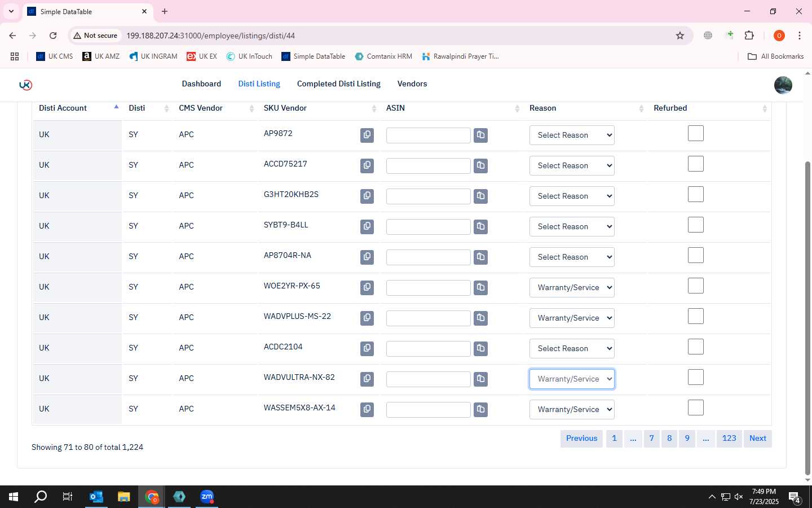The height and width of the screenshot is (508, 812).
Task: Sort table by SKU Vendor column
Action: [319, 108]
